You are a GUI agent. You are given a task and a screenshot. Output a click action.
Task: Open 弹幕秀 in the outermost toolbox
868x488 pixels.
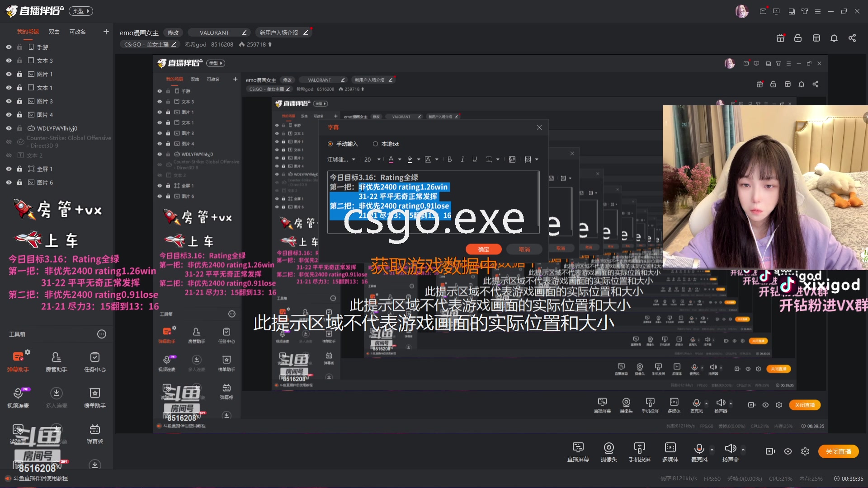click(x=95, y=433)
